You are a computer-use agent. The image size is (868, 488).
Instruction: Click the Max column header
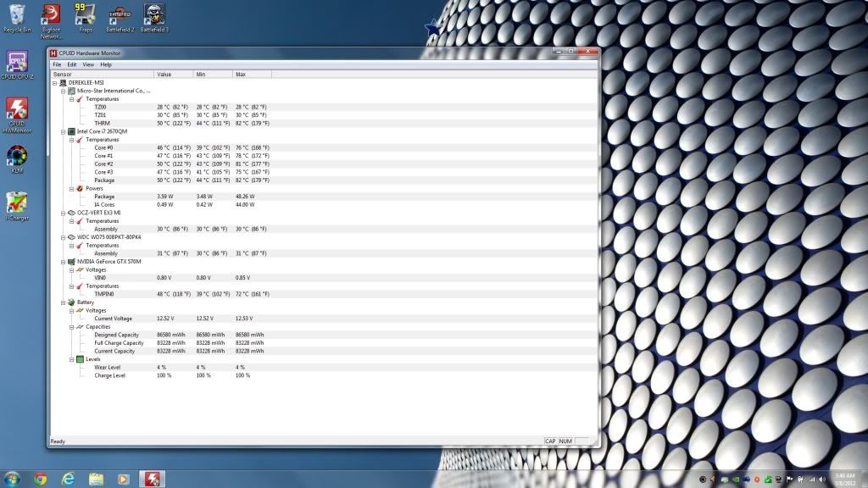pos(253,75)
